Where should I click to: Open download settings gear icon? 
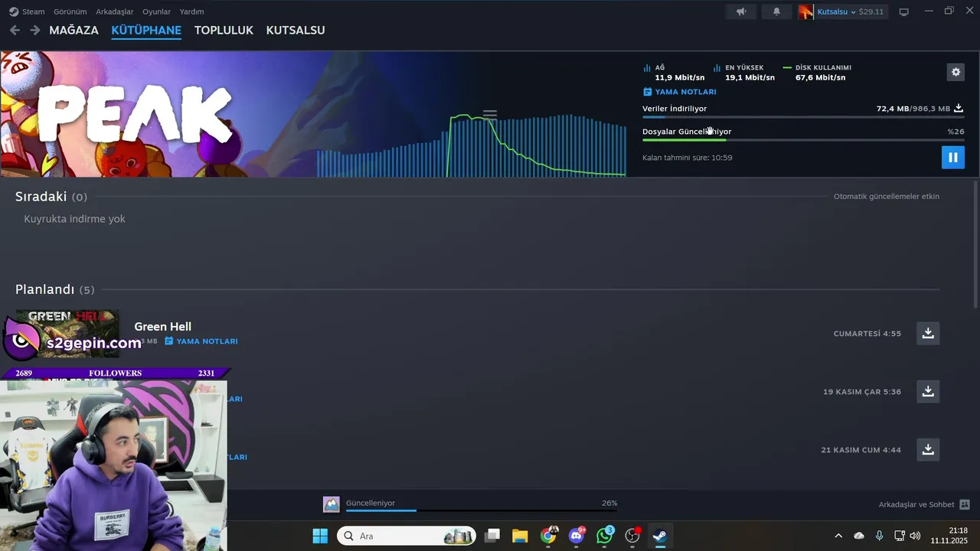[x=955, y=72]
